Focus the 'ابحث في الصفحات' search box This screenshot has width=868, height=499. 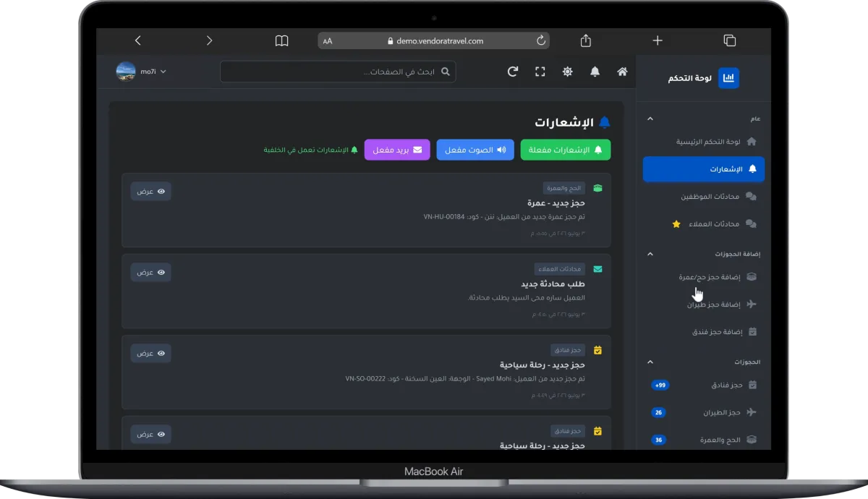coord(338,72)
